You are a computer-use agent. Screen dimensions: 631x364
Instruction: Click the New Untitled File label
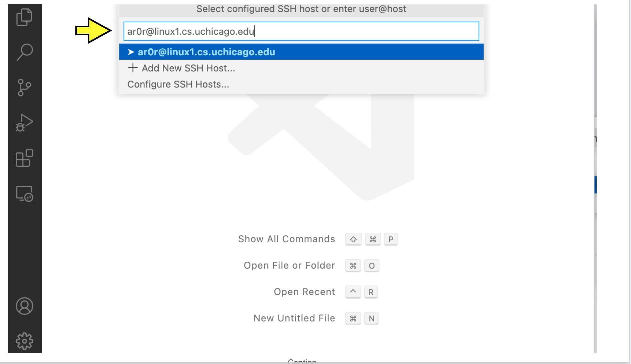[294, 318]
